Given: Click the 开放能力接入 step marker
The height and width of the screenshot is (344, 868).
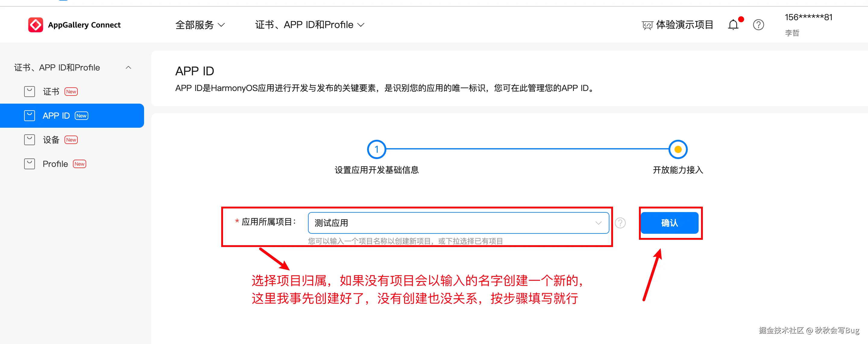Looking at the screenshot, I should [678, 149].
